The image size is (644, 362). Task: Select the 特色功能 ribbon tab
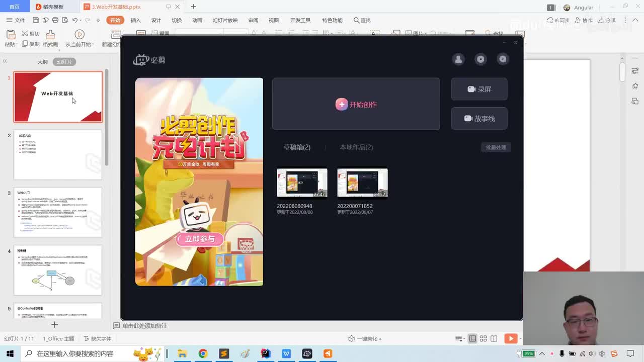tap(332, 20)
